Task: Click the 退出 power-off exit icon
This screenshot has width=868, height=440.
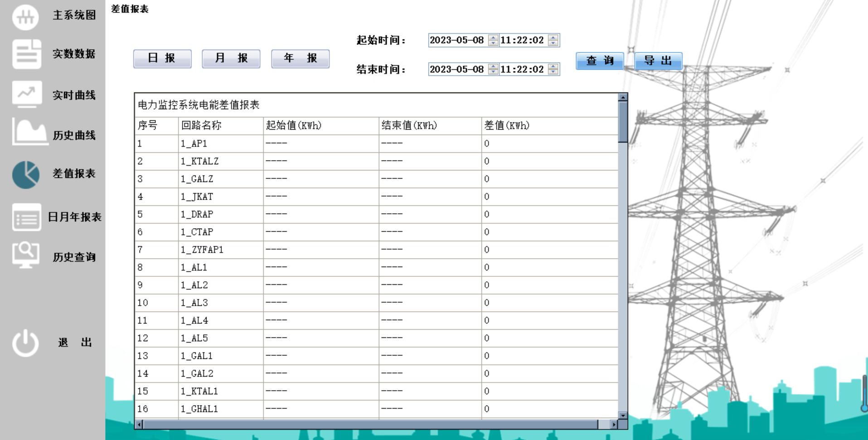Action: pos(26,342)
